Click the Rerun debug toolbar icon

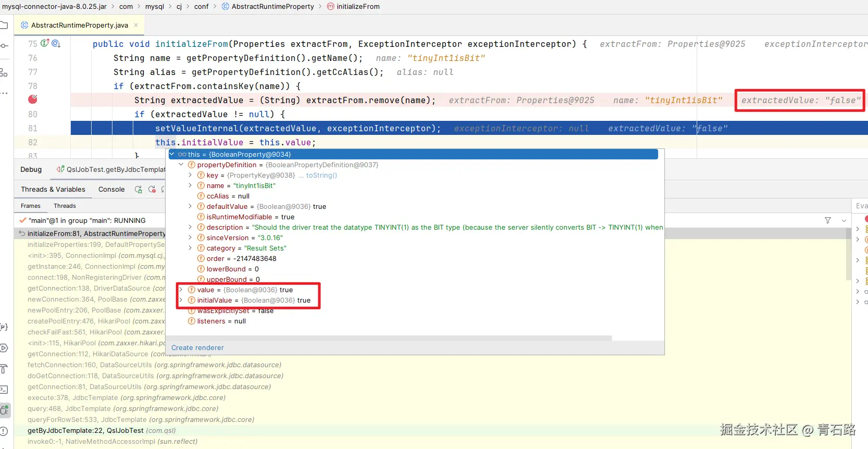(x=139, y=189)
